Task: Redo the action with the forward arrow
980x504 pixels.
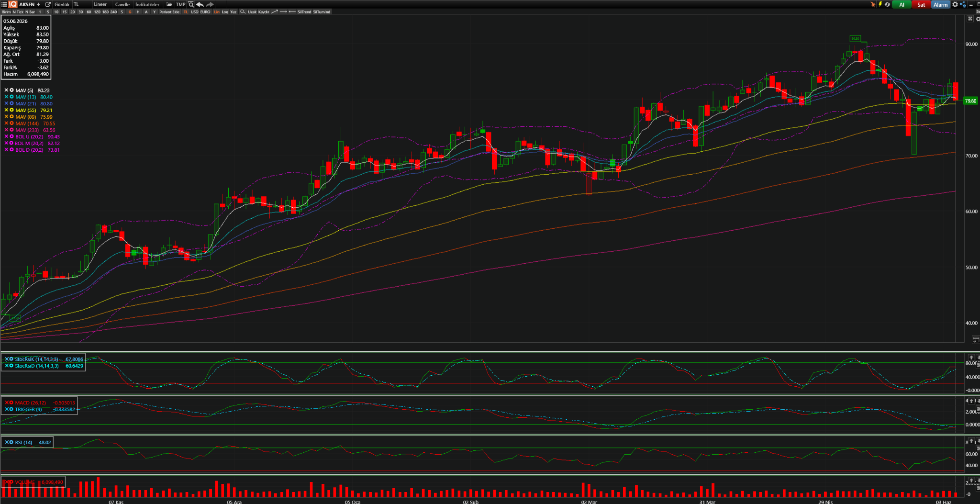Action: 210,4
